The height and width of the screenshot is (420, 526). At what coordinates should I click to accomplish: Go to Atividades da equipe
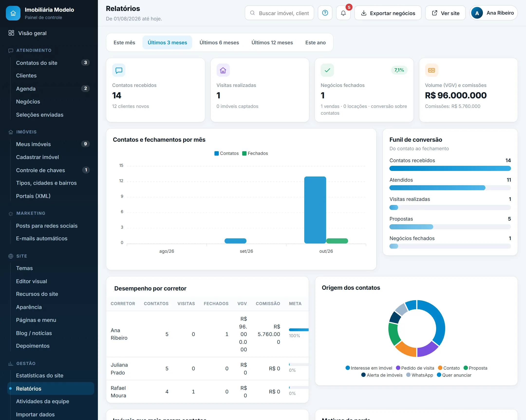pos(51,401)
